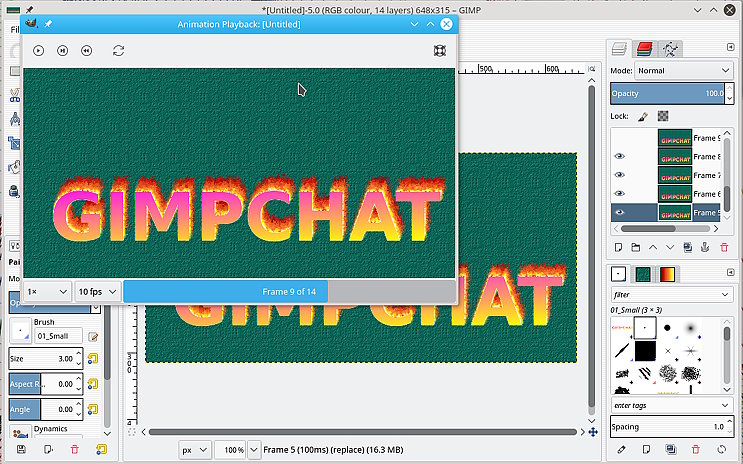This screenshot has height=464, width=743.
Task: Show the hidden Frame 9 layer
Action: click(x=619, y=138)
